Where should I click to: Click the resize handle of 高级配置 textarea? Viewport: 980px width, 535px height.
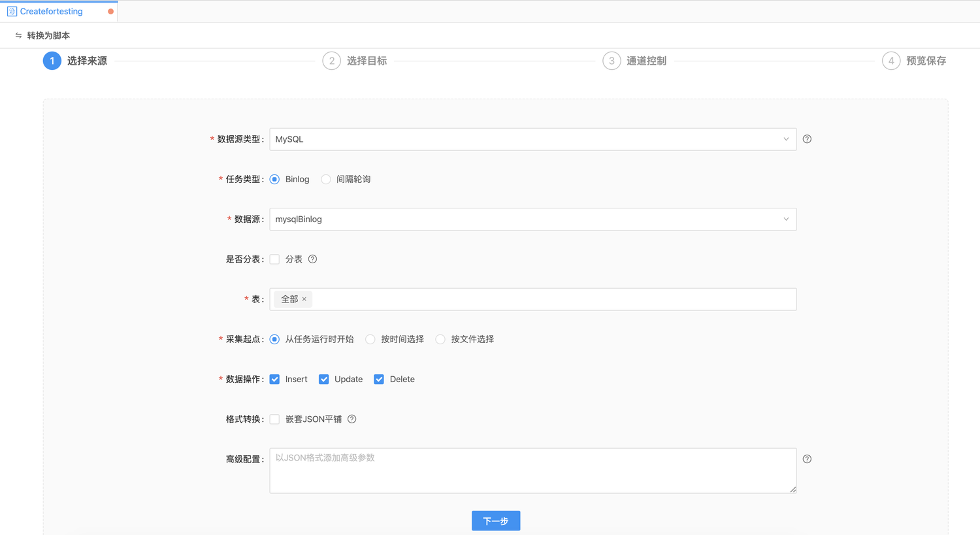[x=793, y=489]
